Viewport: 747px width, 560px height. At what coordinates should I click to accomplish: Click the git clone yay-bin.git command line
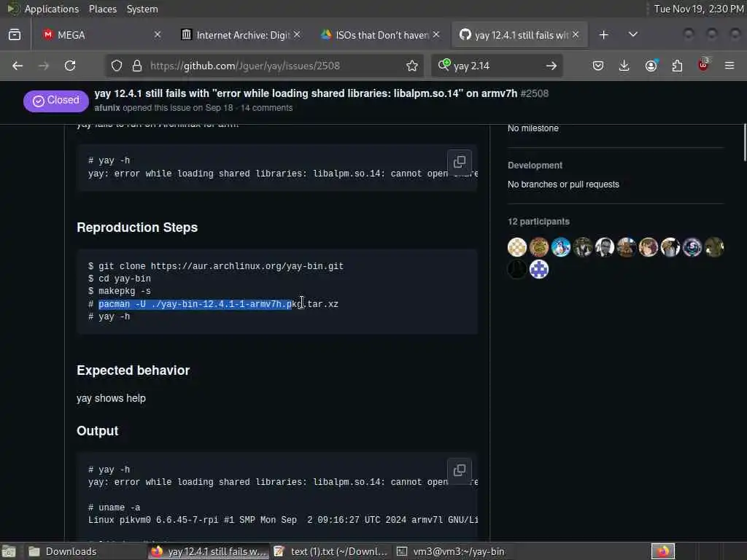click(216, 266)
